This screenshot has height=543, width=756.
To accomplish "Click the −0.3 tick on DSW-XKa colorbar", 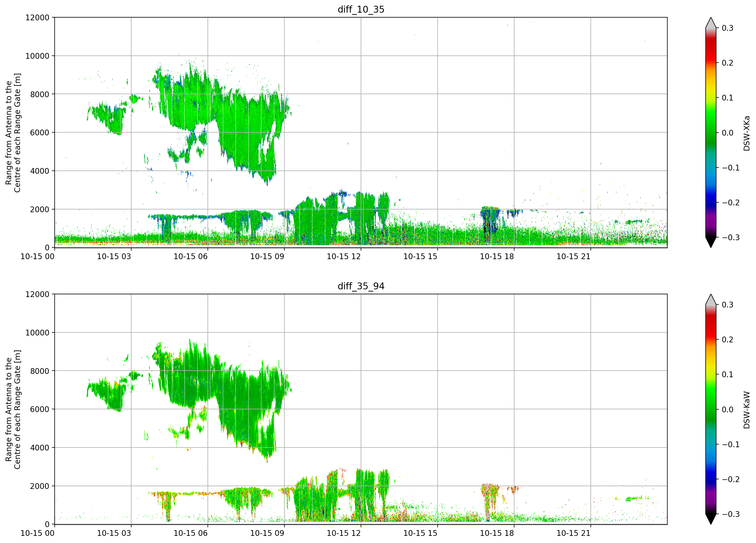I will click(x=731, y=237).
